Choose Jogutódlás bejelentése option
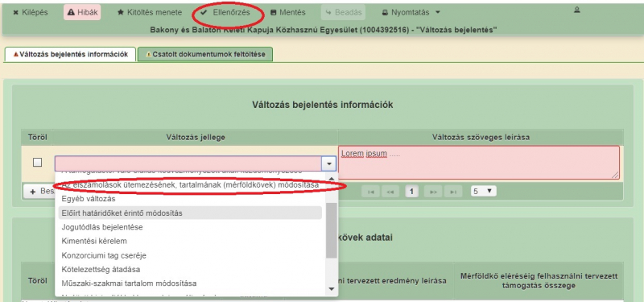This screenshot has height=302, width=644. point(190,227)
